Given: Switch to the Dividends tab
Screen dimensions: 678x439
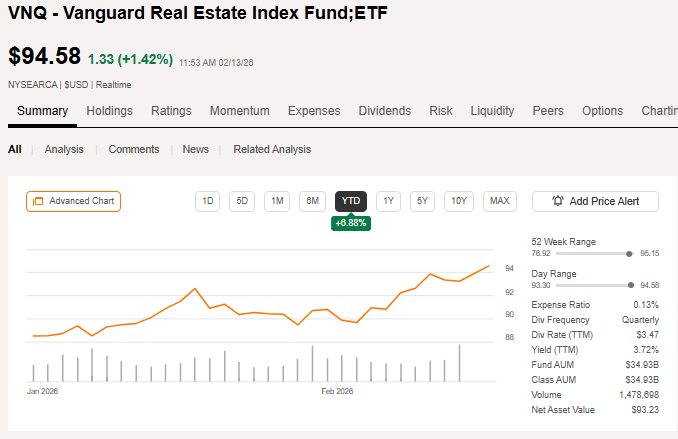Looking at the screenshot, I should [384, 111].
